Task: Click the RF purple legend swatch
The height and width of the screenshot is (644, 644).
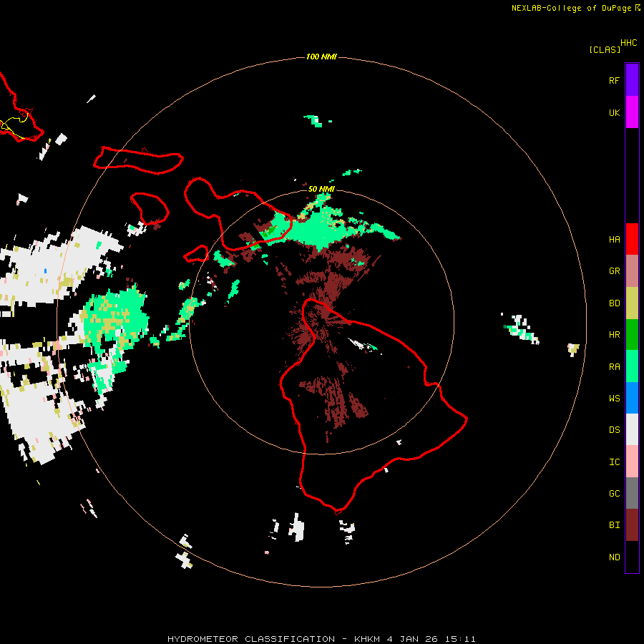Action: pos(632,80)
